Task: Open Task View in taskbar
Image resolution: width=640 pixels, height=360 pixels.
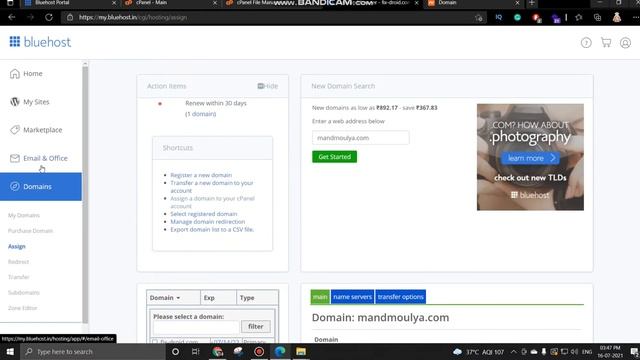Action: (196, 351)
